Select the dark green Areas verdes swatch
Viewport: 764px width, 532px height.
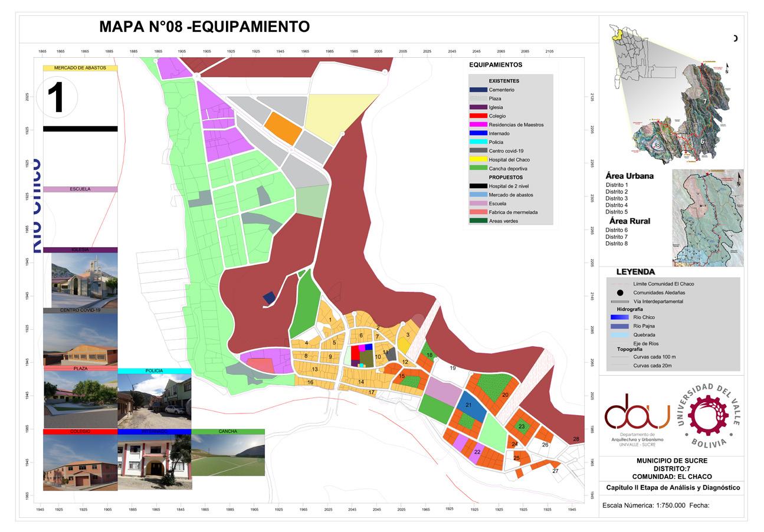coord(478,221)
